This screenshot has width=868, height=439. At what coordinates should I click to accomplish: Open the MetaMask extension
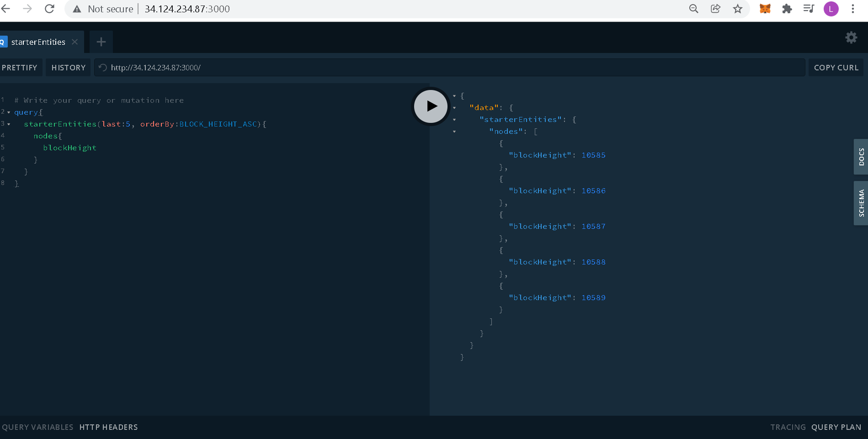tap(765, 9)
